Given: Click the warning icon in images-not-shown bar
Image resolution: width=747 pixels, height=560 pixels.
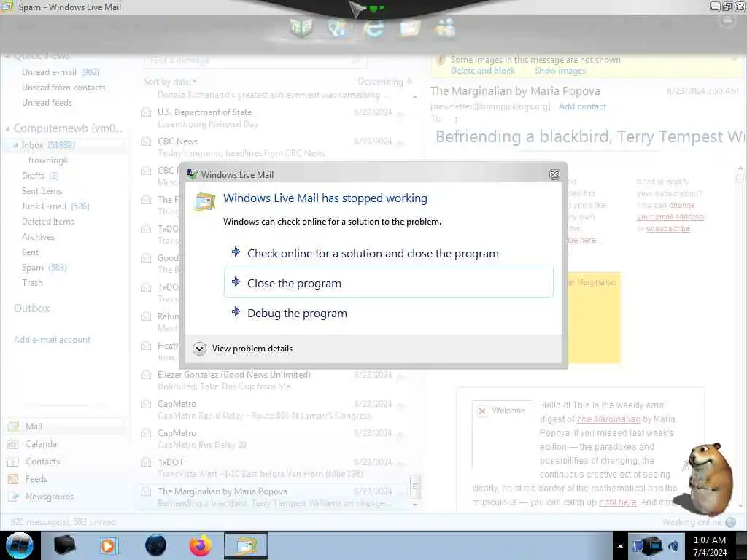Looking at the screenshot, I should [441, 60].
